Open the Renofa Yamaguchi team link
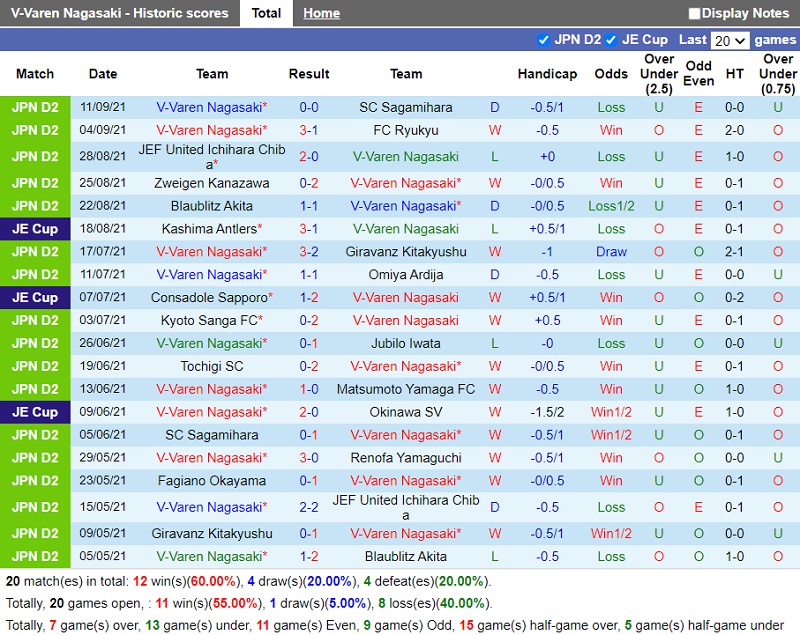Screen dimensions: 800x635 pyautogui.click(x=405, y=458)
